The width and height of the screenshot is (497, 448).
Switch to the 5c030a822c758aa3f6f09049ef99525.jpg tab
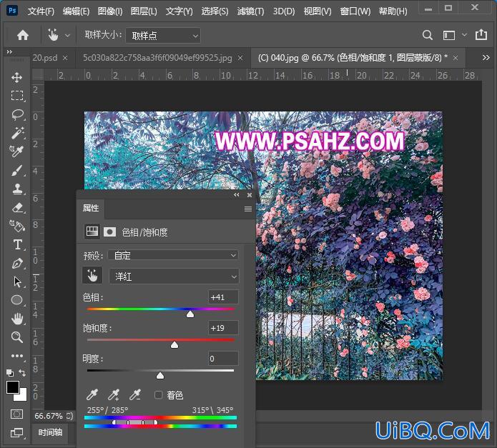[x=157, y=58]
